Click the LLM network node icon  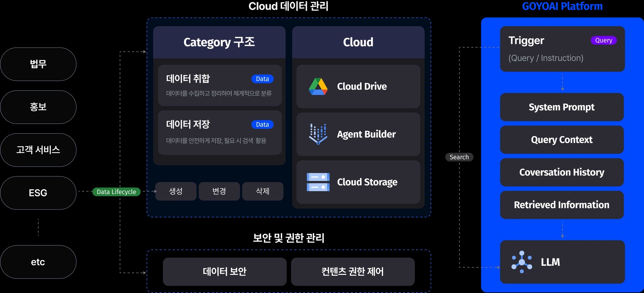pyautogui.click(x=522, y=262)
